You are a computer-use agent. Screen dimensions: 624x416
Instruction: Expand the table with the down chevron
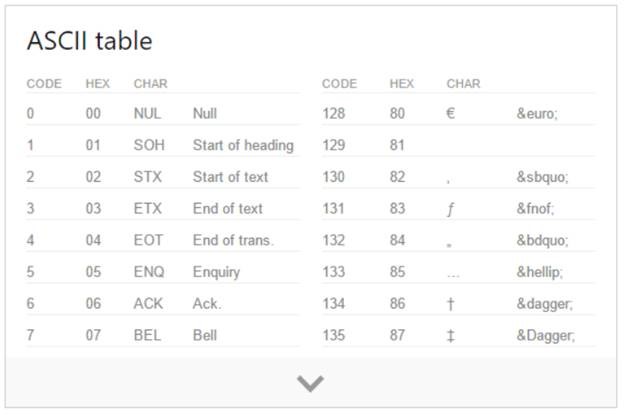[310, 383]
